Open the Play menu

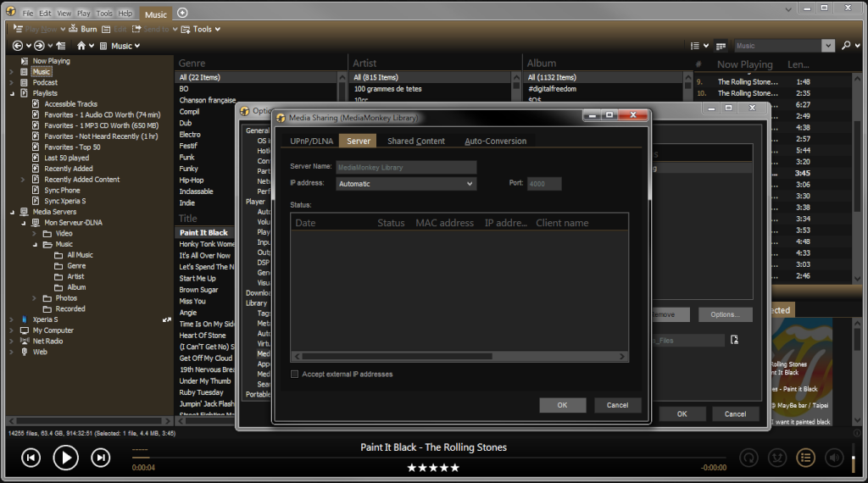[84, 13]
